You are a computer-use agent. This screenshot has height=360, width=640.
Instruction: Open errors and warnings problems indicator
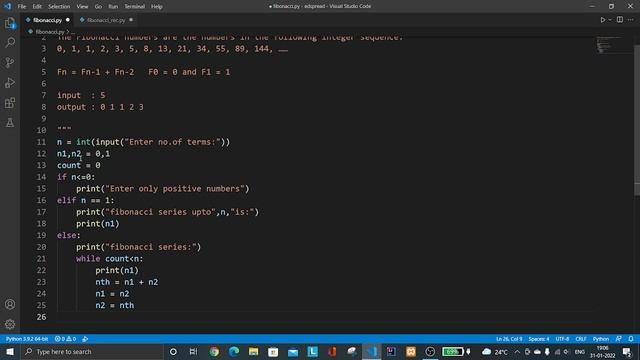coord(65,339)
